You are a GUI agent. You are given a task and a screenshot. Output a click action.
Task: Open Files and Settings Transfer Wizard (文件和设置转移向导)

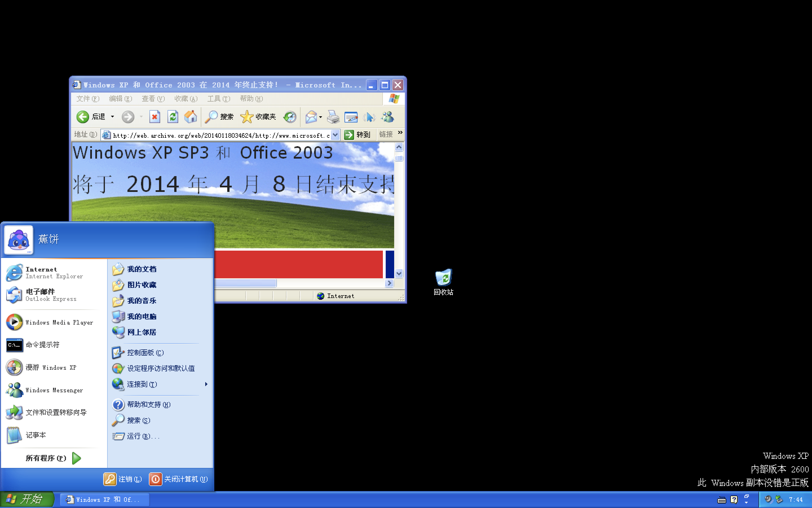click(54, 413)
